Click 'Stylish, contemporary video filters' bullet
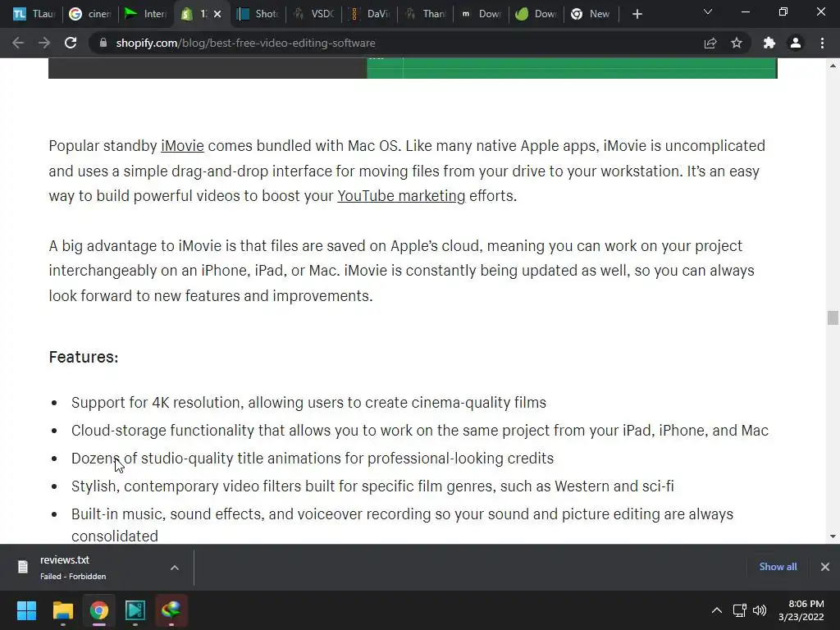The height and width of the screenshot is (630, 840). click(x=372, y=486)
